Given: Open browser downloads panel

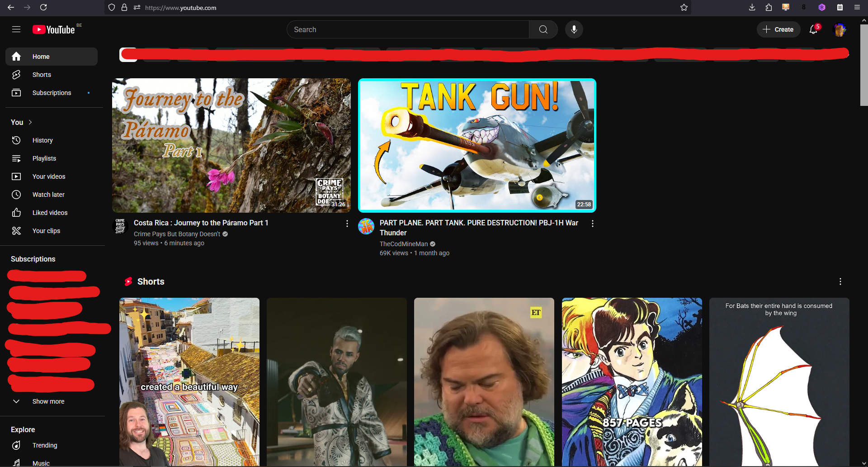Looking at the screenshot, I should tap(752, 7).
